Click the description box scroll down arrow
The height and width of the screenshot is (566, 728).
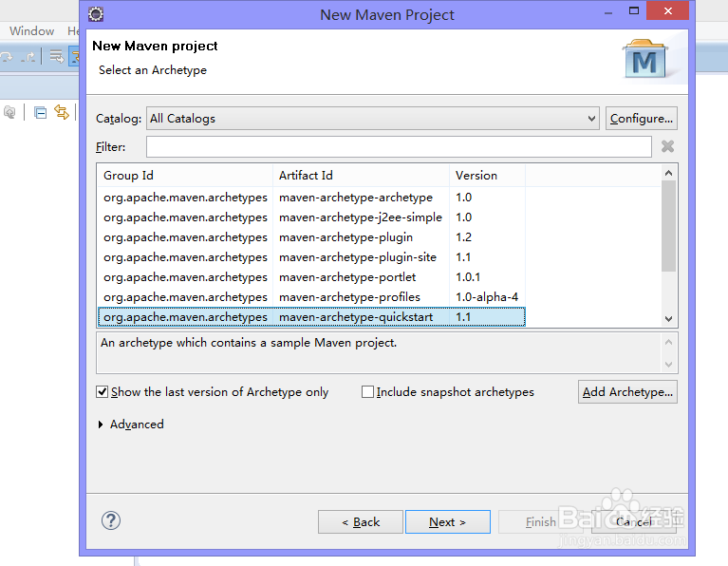pyautogui.click(x=668, y=365)
